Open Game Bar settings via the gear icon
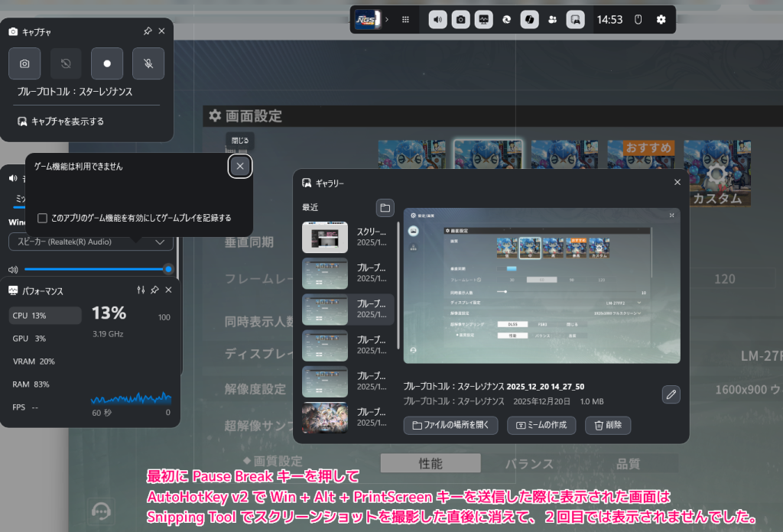This screenshot has width=783, height=532. coord(661,19)
